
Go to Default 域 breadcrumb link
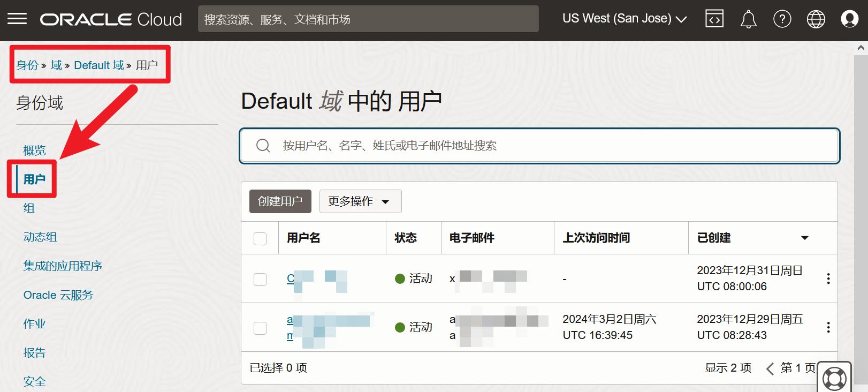[99, 65]
